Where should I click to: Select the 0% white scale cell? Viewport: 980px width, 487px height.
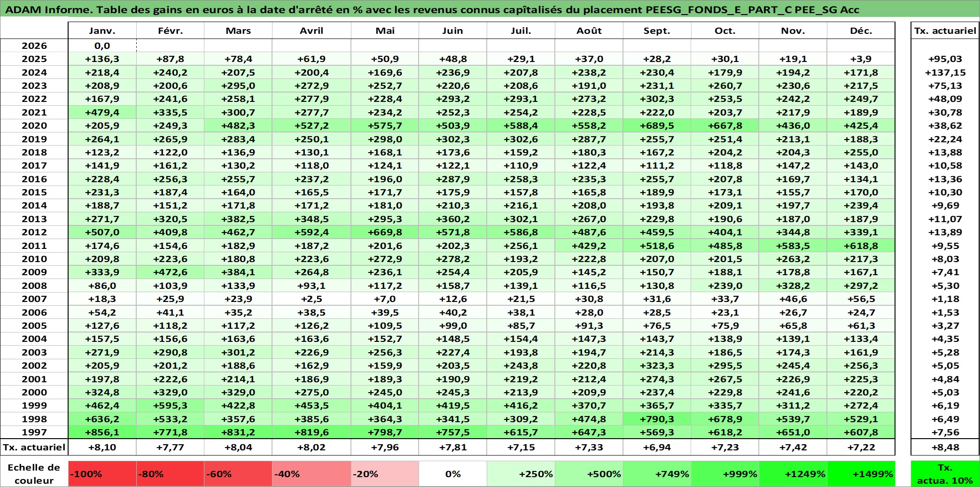(x=452, y=473)
